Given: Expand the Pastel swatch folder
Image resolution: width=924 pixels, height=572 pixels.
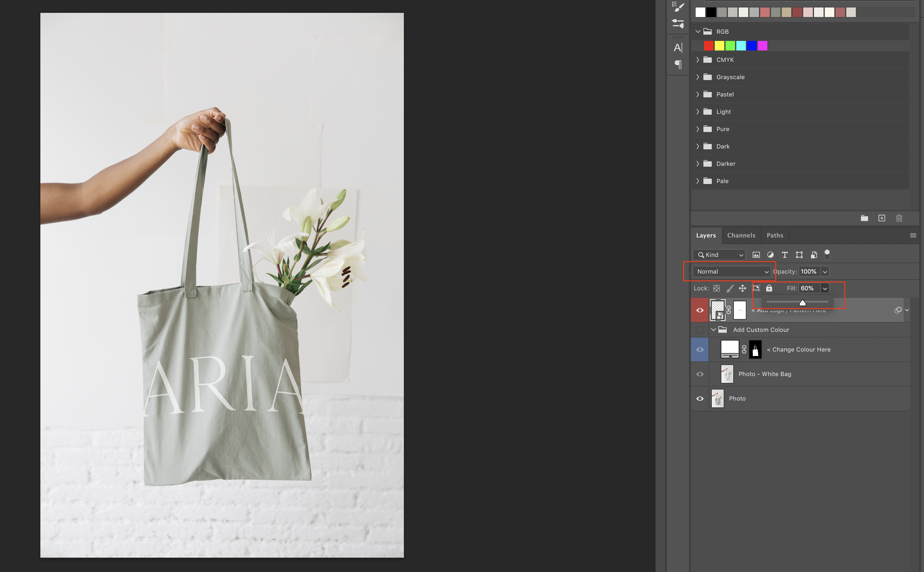Looking at the screenshot, I should (698, 95).
